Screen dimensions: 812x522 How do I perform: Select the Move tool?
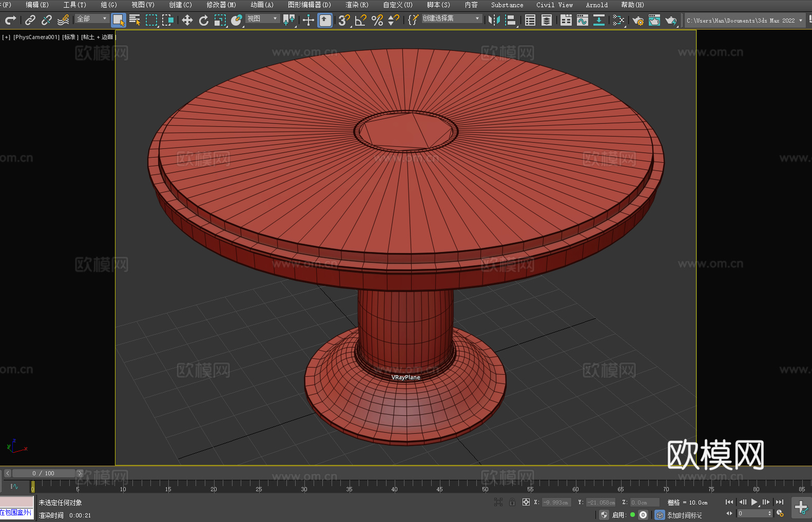[187, 20]
